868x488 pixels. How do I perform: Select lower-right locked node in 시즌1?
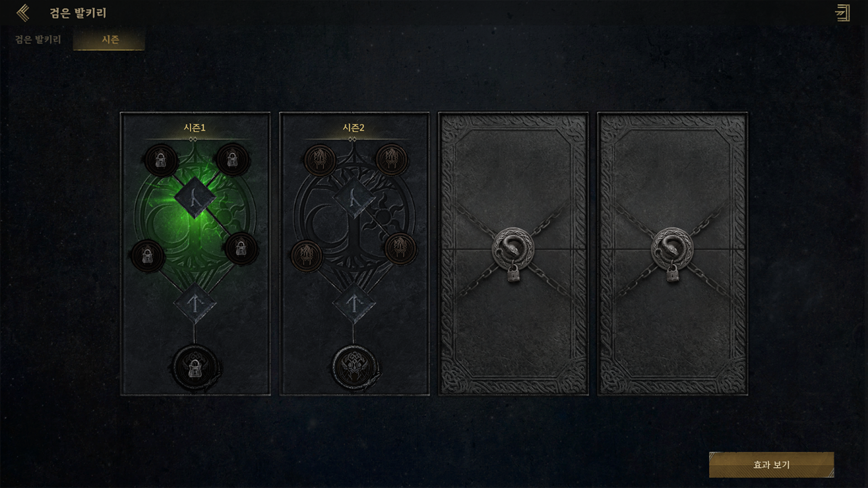(241, 249)
